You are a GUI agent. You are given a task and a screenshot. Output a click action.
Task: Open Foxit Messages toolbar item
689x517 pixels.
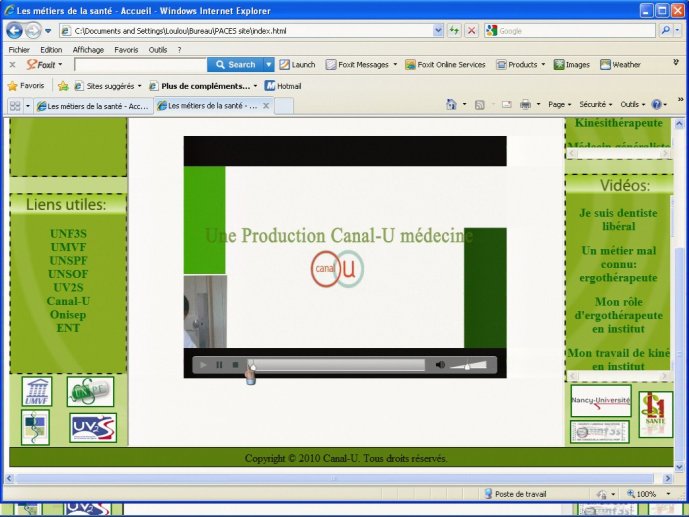click(x=362, y=65)
